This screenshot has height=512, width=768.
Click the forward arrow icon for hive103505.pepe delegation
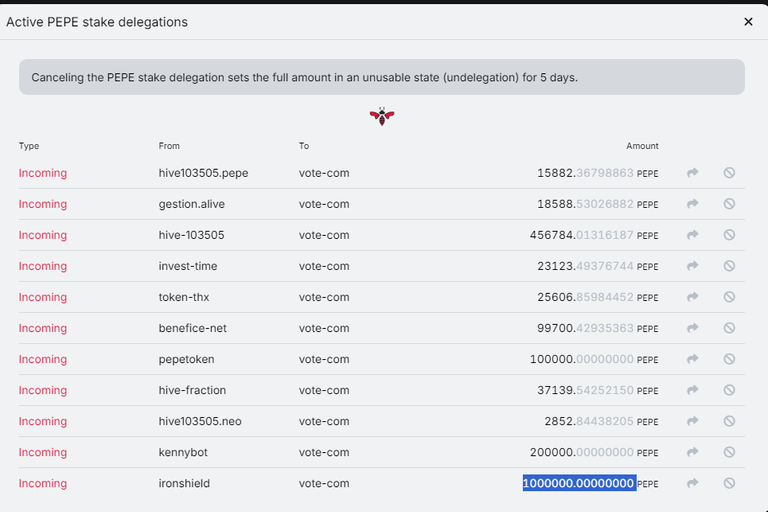pos(692,172)
